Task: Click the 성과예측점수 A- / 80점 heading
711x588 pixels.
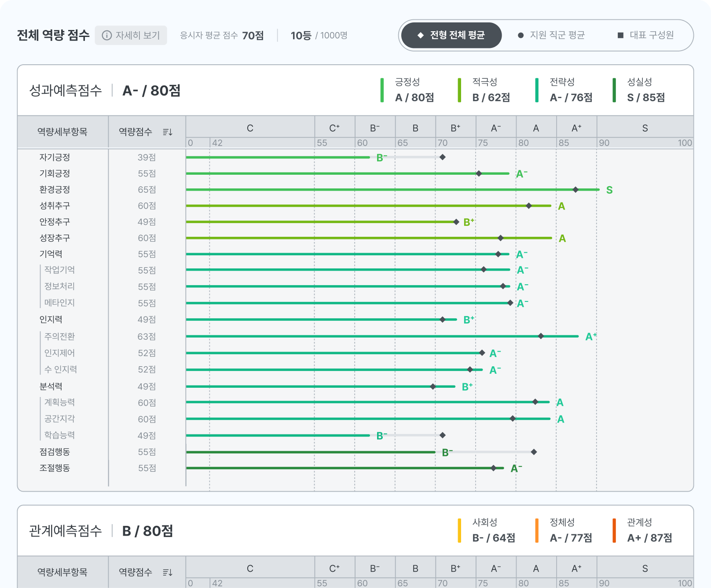Action: click(x=105, y=90)
